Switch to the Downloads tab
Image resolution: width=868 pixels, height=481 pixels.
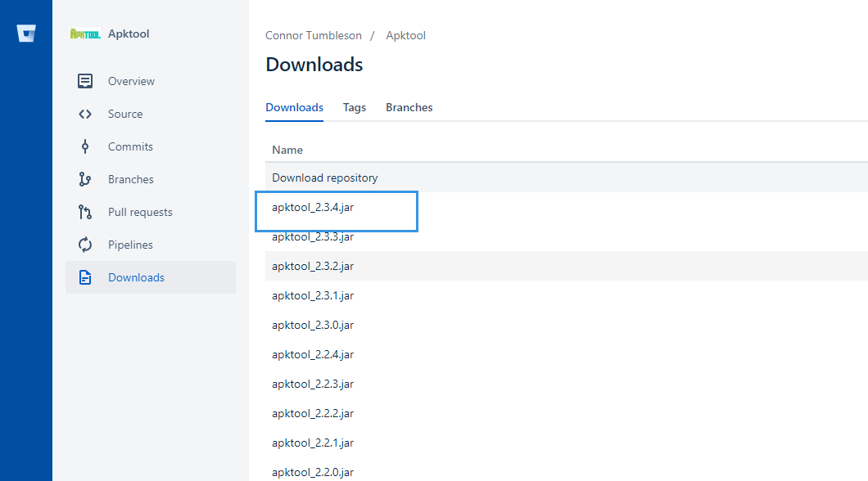[295, 107]
